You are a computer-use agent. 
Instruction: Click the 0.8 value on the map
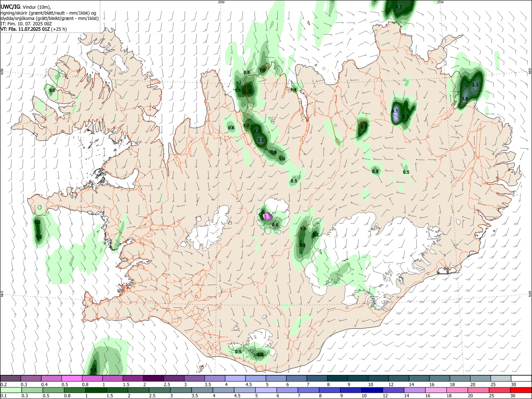click(x=375, y=171)
